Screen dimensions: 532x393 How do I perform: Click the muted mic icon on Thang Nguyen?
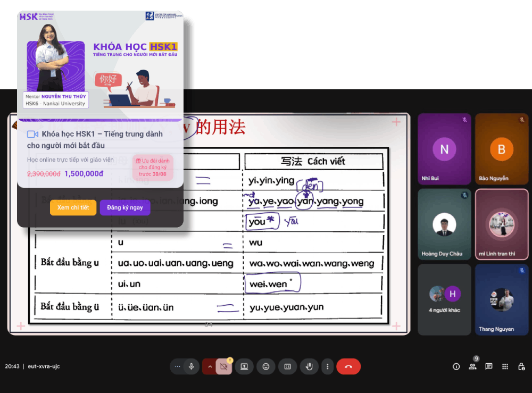[522, 270]
